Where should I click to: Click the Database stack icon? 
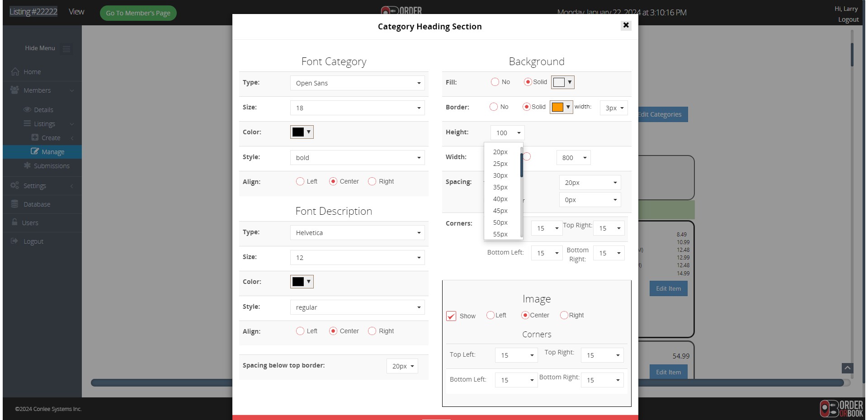pyautogui.click(x=14, y=204)
